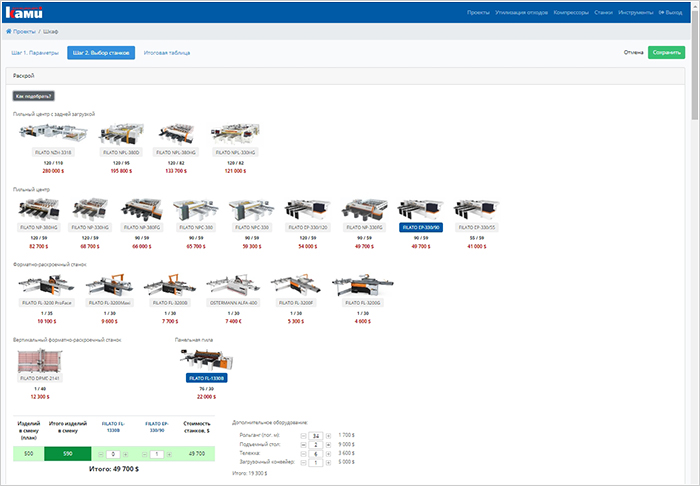Increase FILATO EP-330/90 quantity with plus
Viewport: 700px width, 486px height.
[169, 454]
